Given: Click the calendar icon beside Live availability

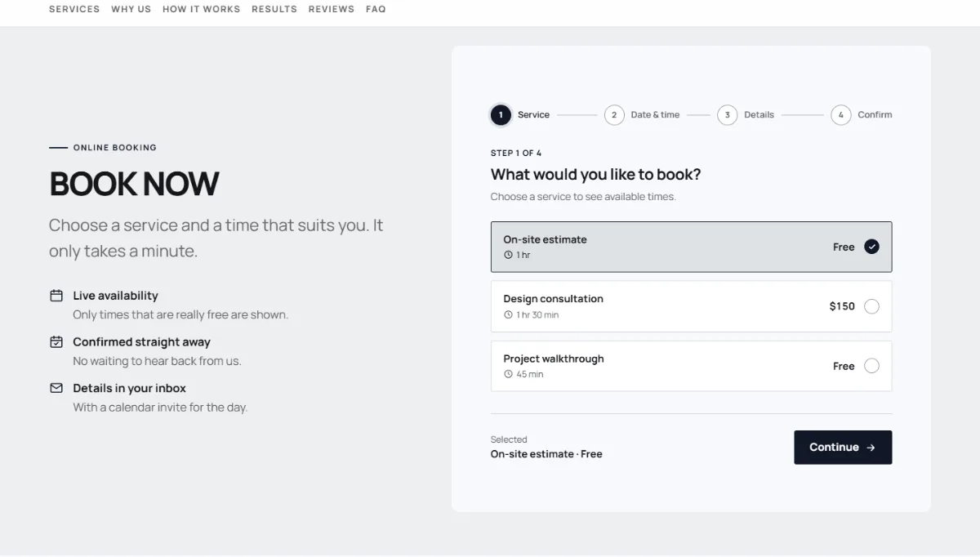Looking at the screenshot, I should 56,296.
